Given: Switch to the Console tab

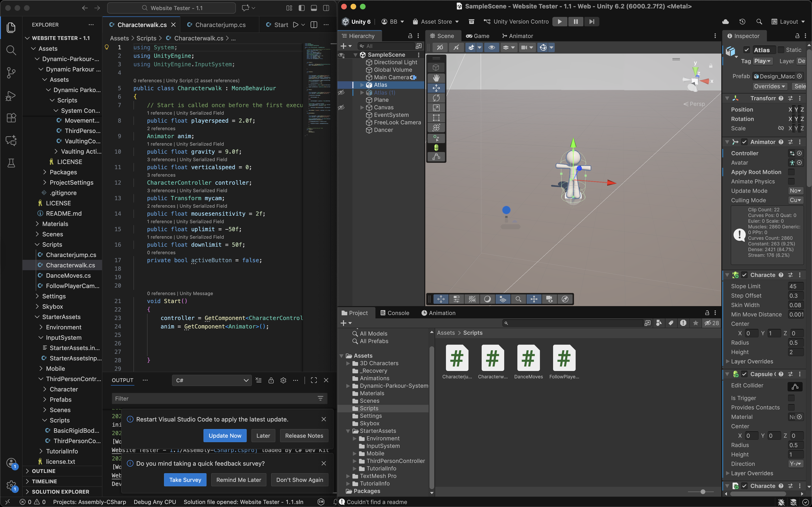Looking at the screenshot, I should click(x=395, y=313).
